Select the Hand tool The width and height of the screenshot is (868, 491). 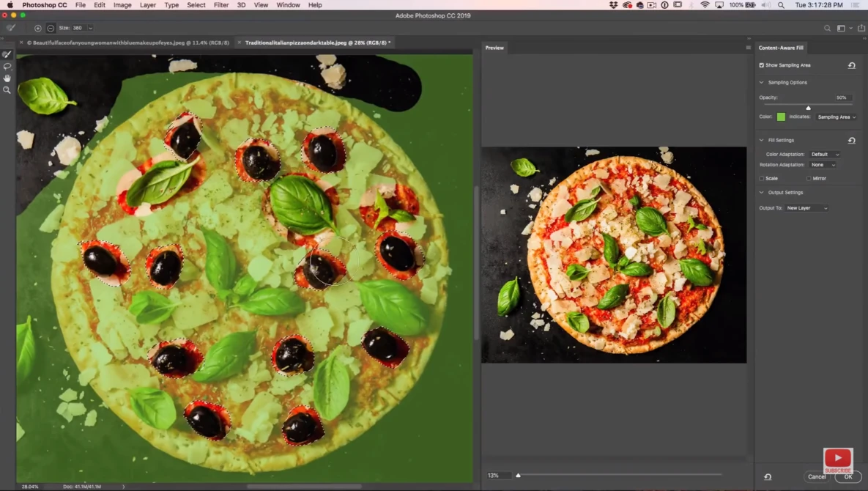(7, 78)
